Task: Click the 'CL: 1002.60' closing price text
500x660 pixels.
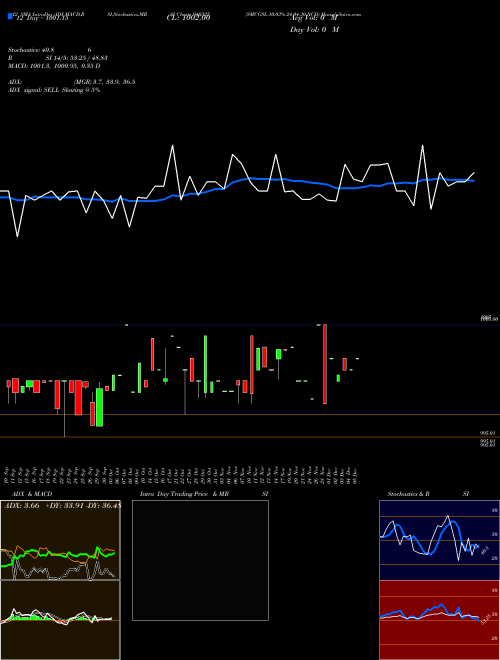Action: pyautogui.click(x=188, y=17)
